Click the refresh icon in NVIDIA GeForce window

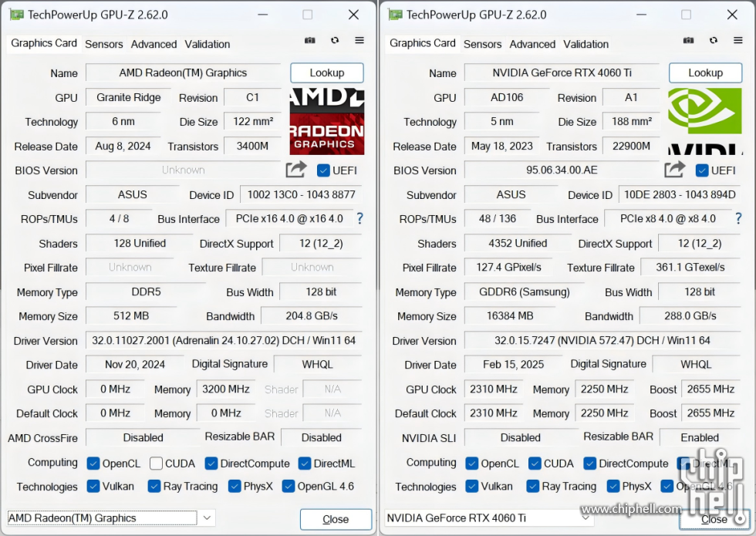point(713,40)
